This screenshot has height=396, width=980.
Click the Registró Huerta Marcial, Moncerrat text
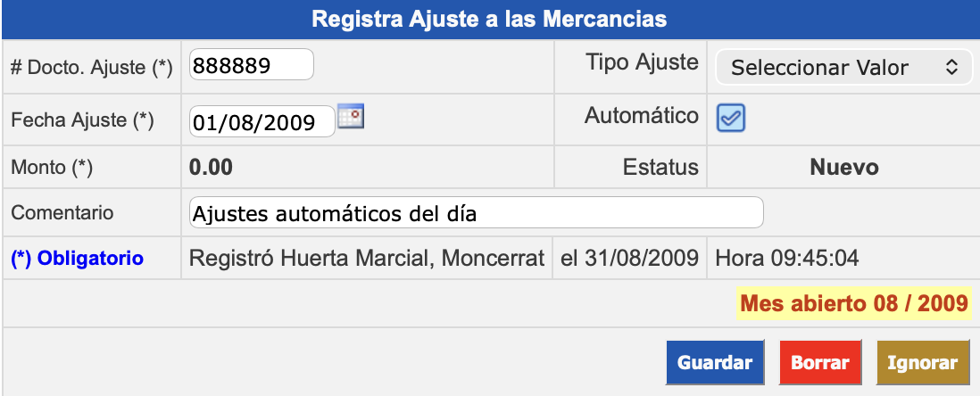(x=368, y=259)
